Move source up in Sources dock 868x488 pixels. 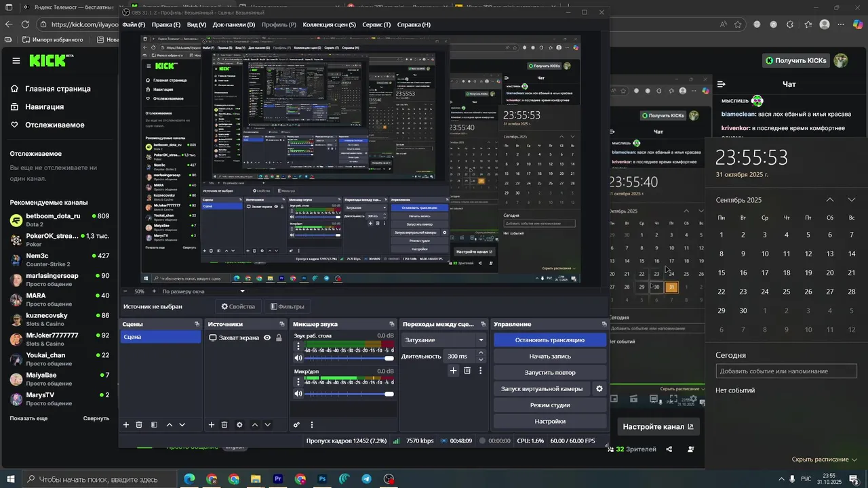(255, 425)
